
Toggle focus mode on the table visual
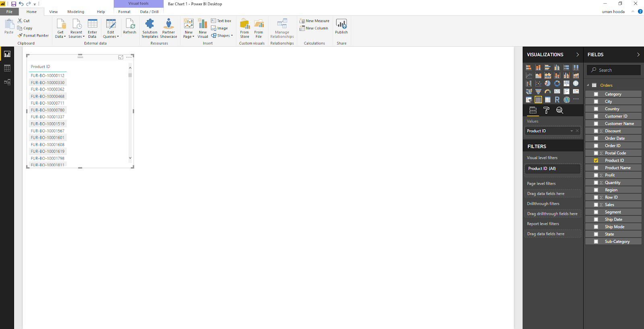pos(121,58)
